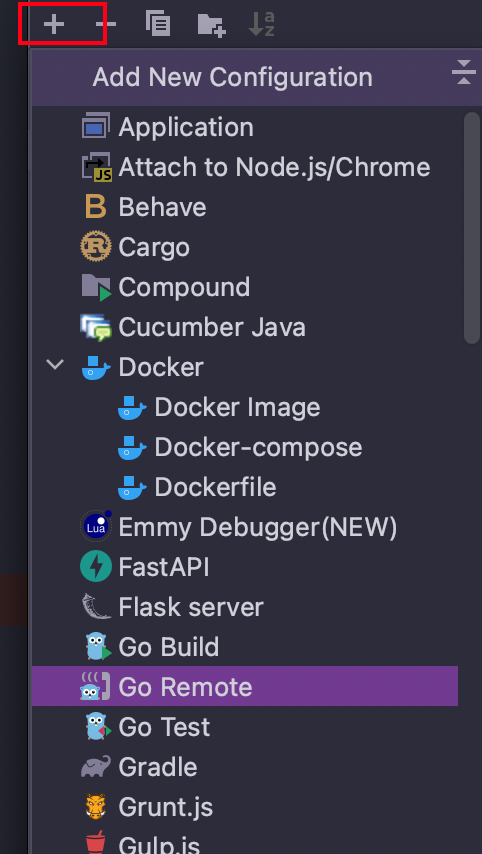Click the FastAPI lightning bolt icon
The image size is (482, 854).
[96, 567]
